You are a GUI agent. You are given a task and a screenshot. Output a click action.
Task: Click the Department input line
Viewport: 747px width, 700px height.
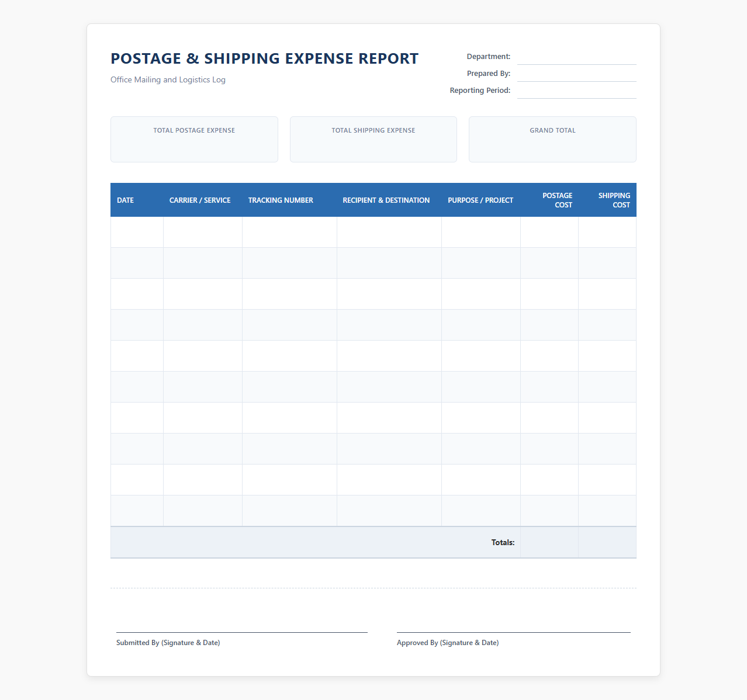point(576,57)
